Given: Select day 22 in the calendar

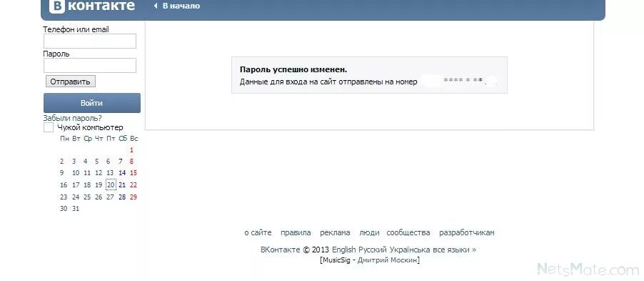Looking at the screenshot, I should (133, 185).
